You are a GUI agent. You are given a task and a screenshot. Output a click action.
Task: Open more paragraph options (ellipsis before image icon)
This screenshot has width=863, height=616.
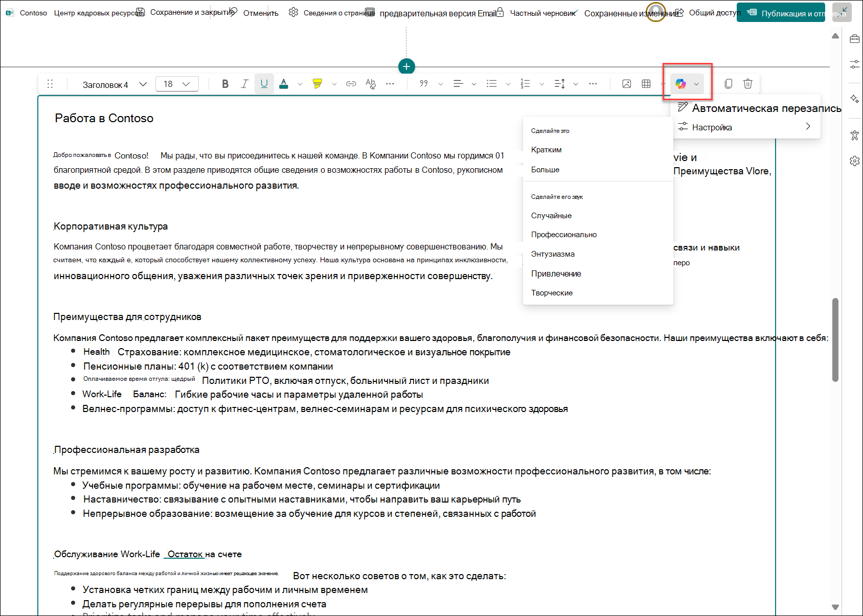(x=593, y=84)
